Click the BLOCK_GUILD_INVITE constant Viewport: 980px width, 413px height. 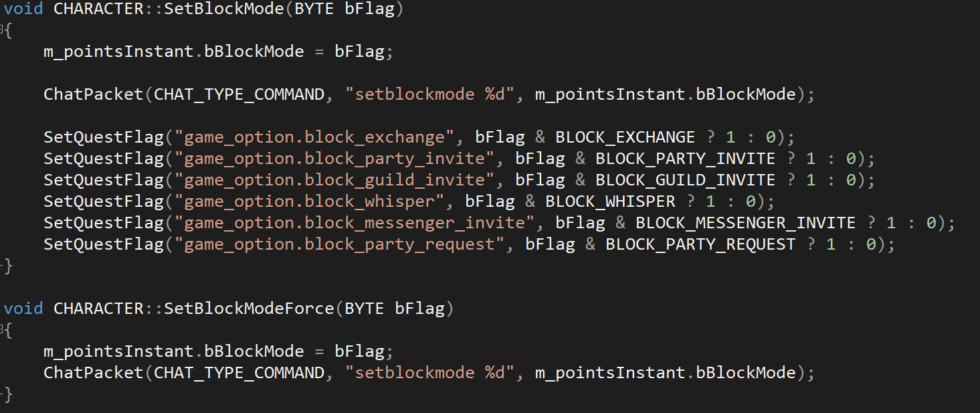tap(685, 180)
